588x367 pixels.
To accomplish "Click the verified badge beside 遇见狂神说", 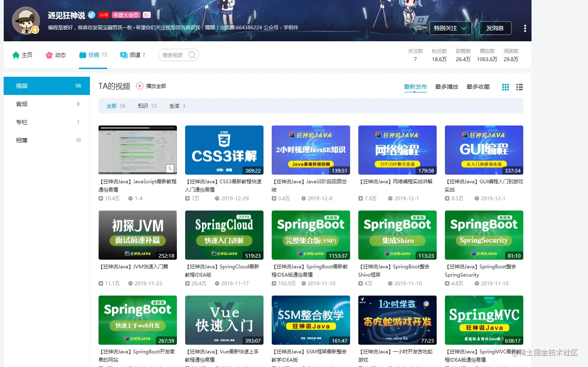I will [92, 15].
